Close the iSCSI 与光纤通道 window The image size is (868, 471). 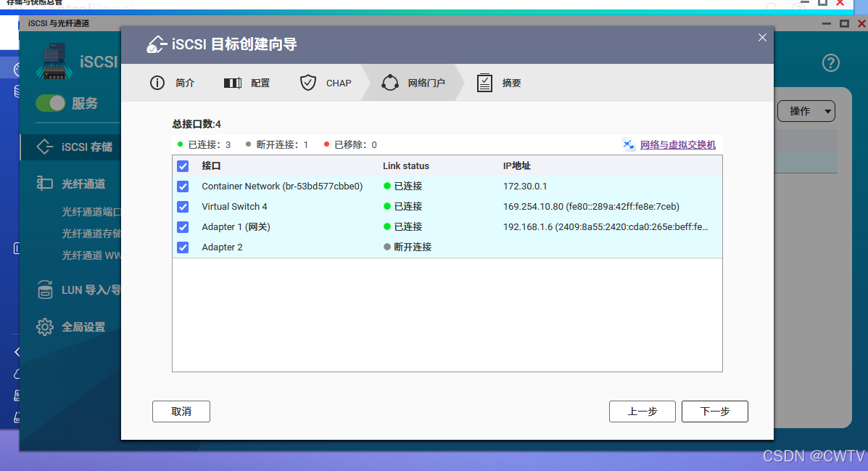click(x=861, y=23)
